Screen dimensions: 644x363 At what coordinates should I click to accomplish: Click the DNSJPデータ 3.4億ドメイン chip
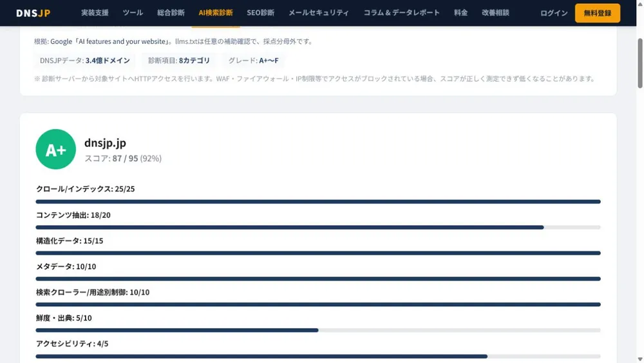(84, 61)
